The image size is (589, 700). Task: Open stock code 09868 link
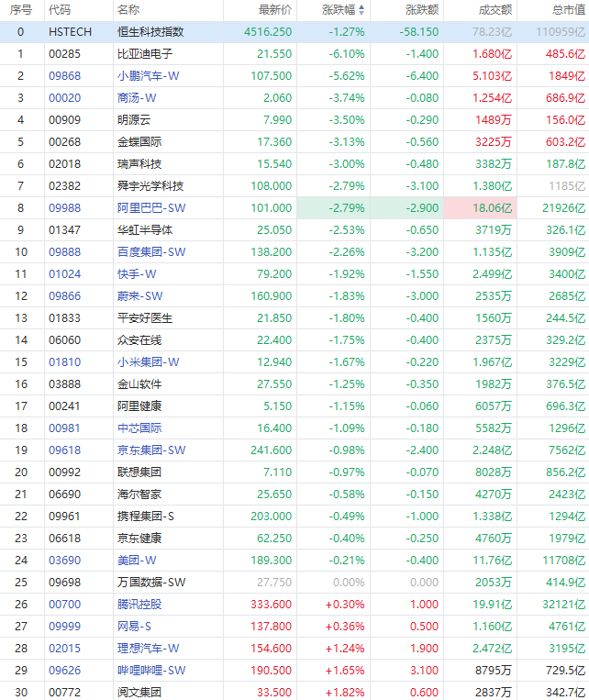(x=65, y=76)
